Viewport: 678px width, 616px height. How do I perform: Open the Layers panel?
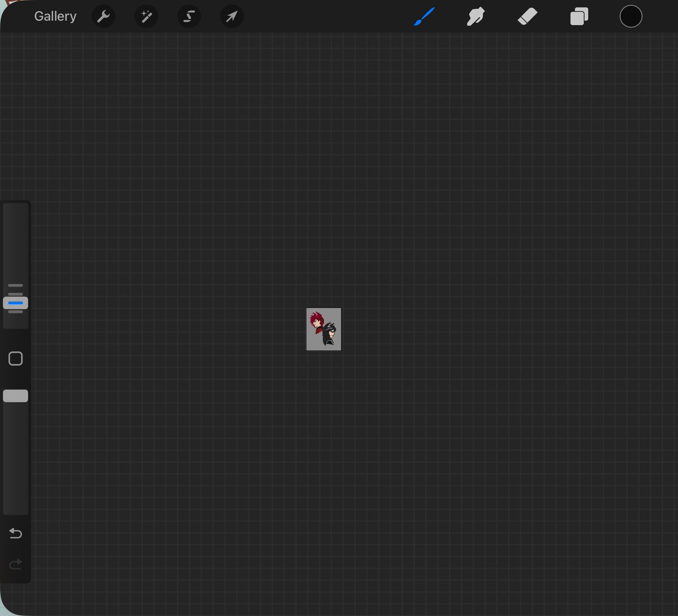(x=579, y=17)
